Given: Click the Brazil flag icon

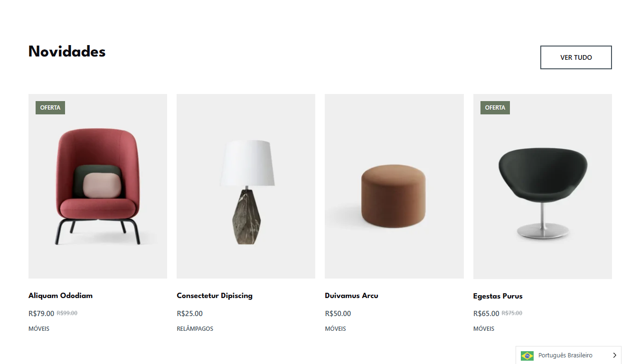Looking at the screenshot, I should (x=527, y=355).
